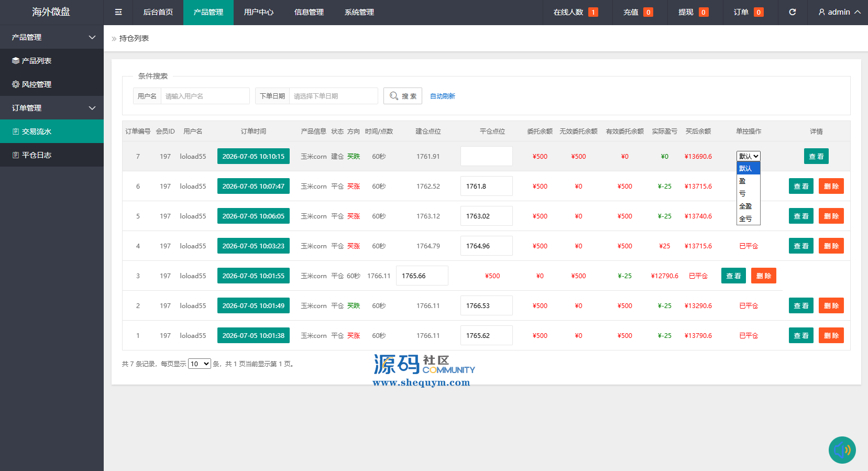Click the 平仓点位 field showing 1764.96
Screen dimensions: 868x471
tap(487, 246)
